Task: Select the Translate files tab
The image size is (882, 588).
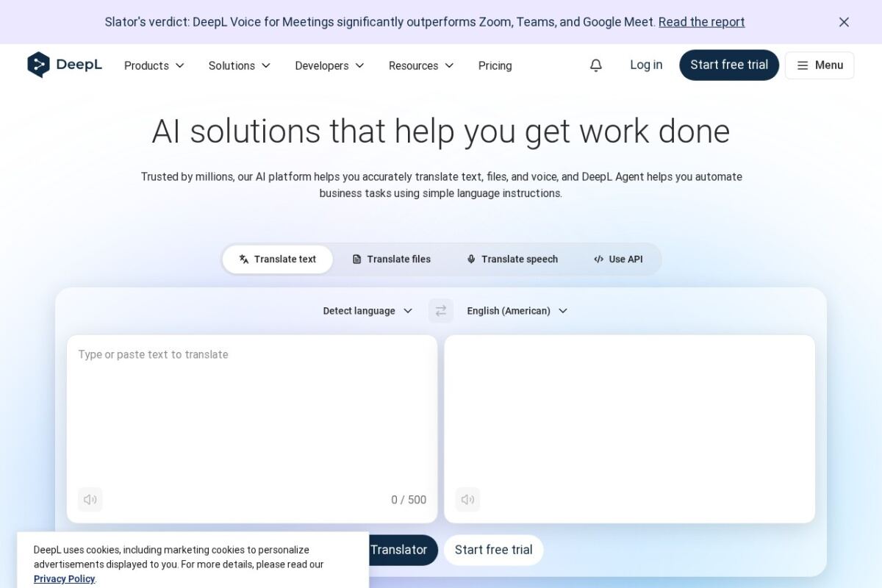Action: 391,259
